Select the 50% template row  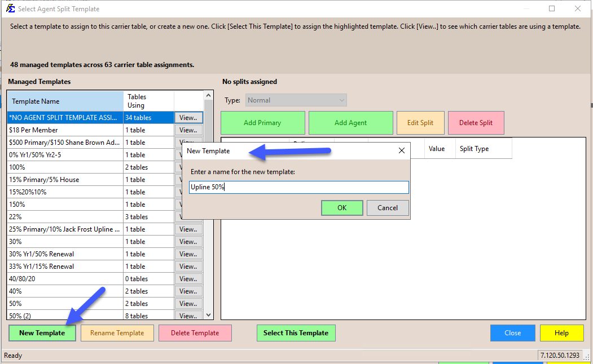pos(65,304)
